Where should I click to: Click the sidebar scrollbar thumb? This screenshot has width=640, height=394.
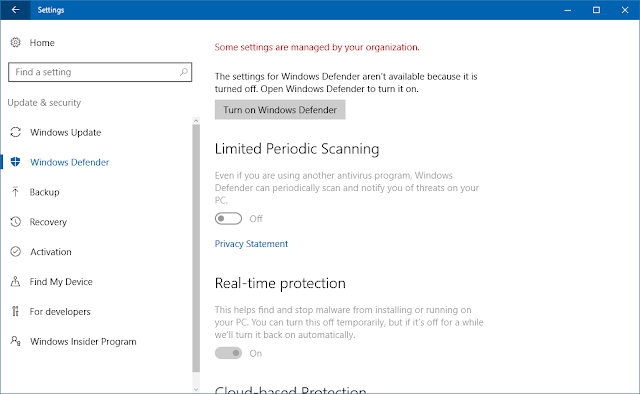tap(196, 248)
